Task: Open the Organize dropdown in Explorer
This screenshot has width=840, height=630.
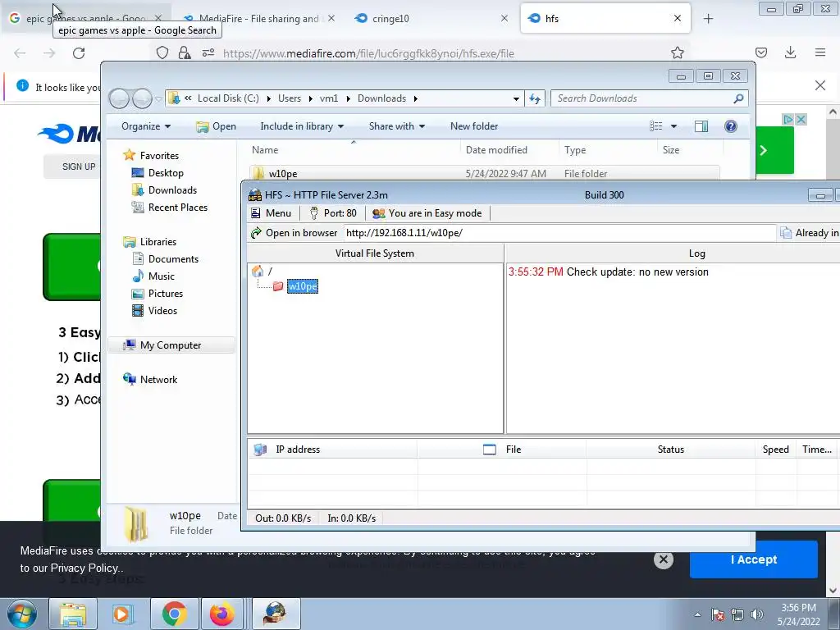Action: pos(146,126)
